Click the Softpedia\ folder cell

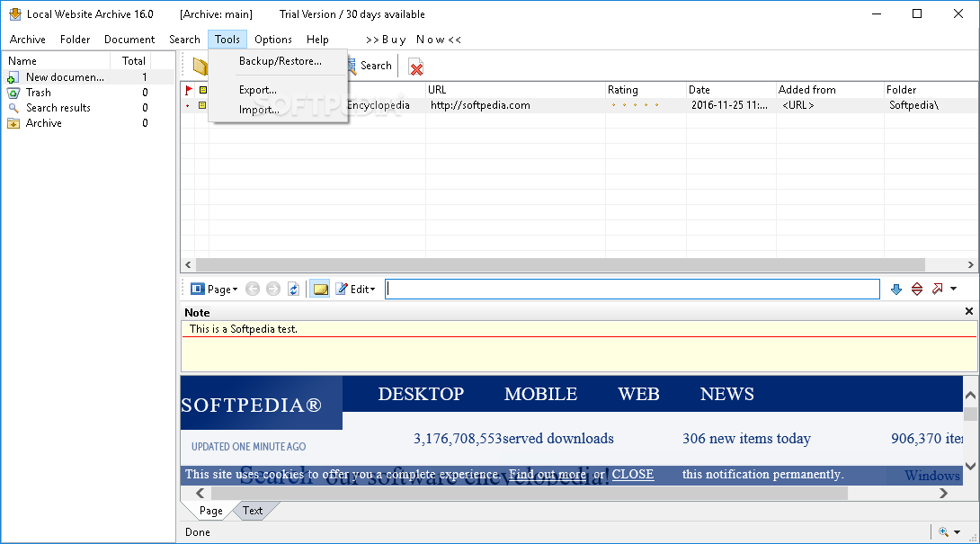(913, 105)
